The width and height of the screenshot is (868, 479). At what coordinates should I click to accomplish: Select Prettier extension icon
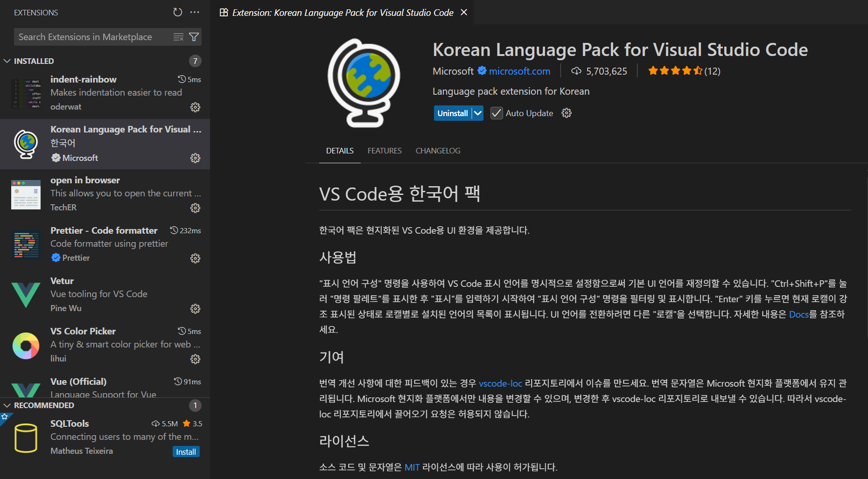coord(26,245)
